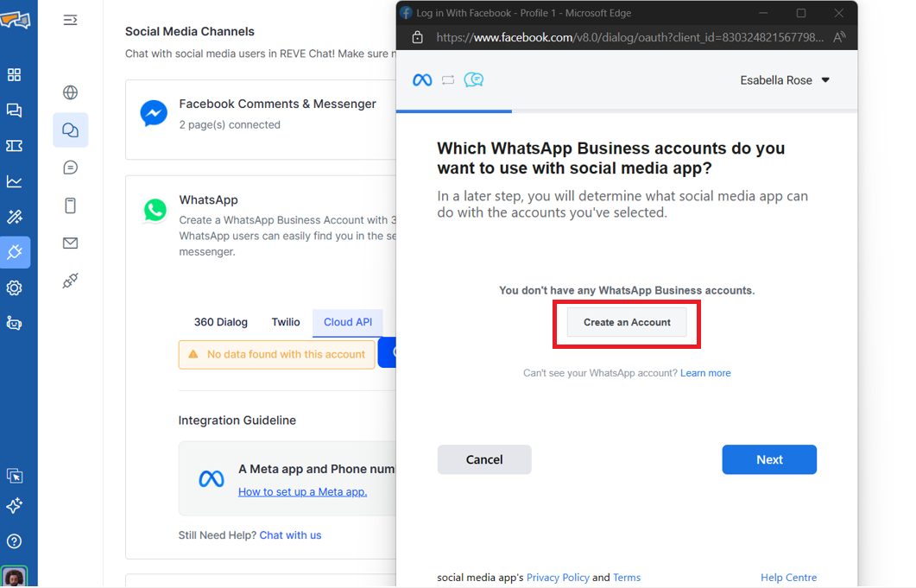Collapse the secondary menu with hamburger icon

tap(70, 21)
